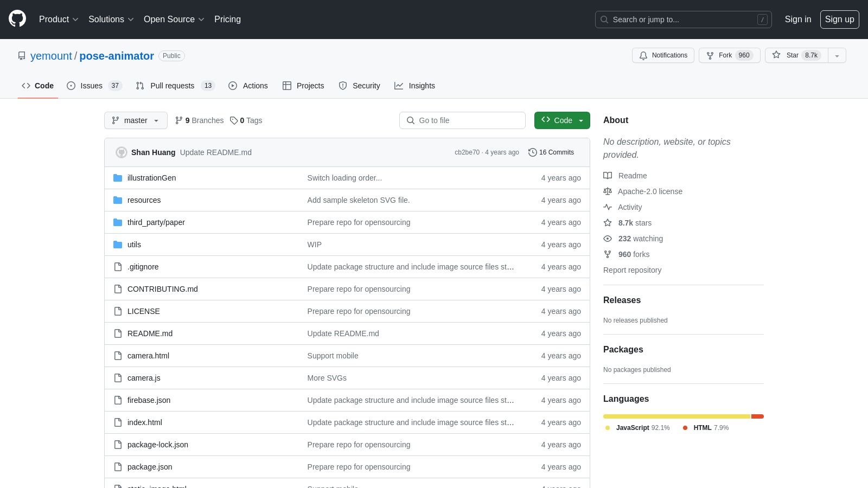Click the red HTML language bar segment
Viewport: 868px width, 488px height.
tap(757, 416)
